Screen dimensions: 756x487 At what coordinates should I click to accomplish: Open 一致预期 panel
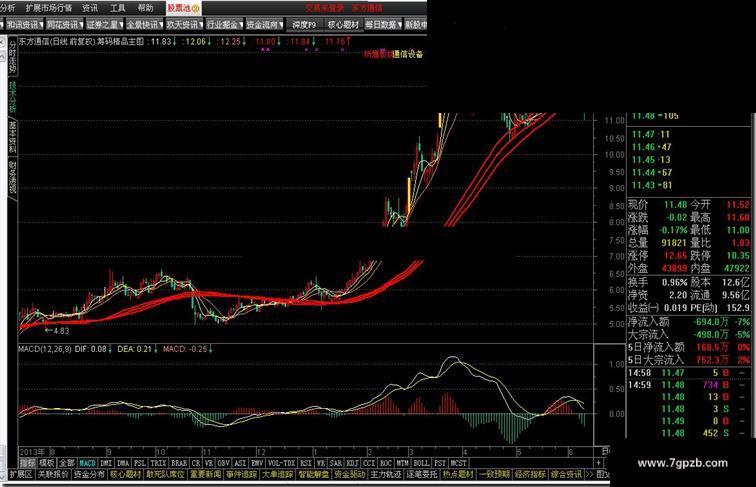point(494,474)
